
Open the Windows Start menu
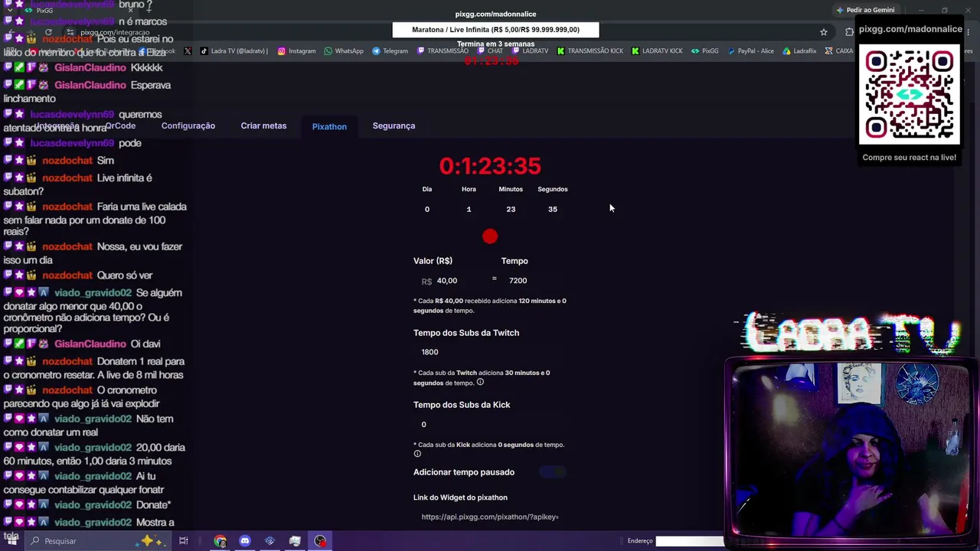coord(11,541)
